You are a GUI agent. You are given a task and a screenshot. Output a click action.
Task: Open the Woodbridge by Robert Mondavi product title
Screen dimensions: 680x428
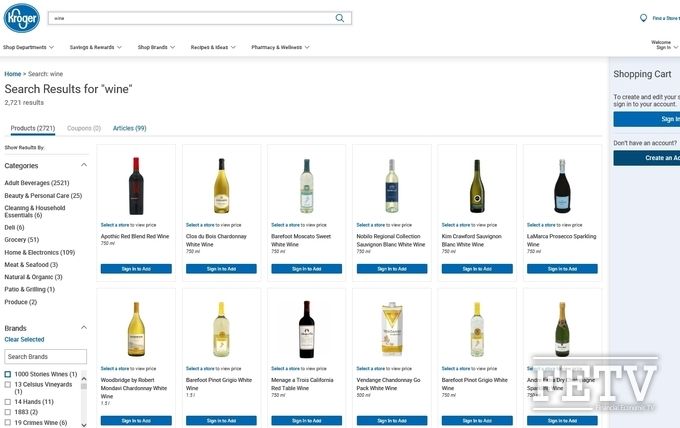coord(134,388)
